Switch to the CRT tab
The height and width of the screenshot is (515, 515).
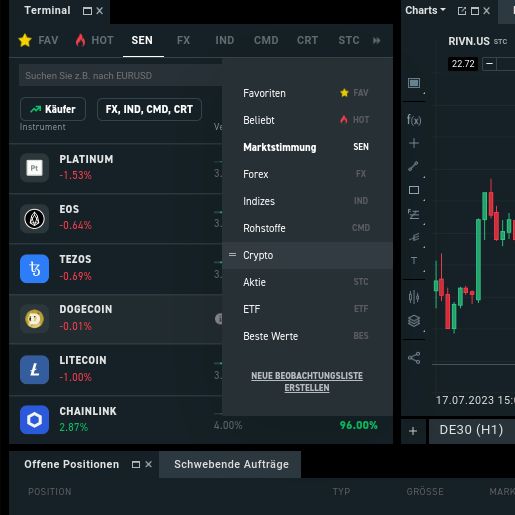(307, 40)
